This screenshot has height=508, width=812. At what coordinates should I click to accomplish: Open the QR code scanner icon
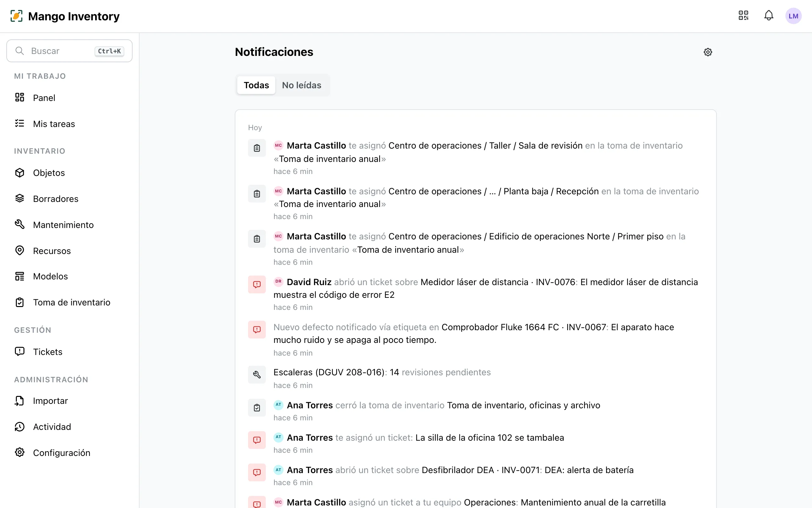point(743,16)
